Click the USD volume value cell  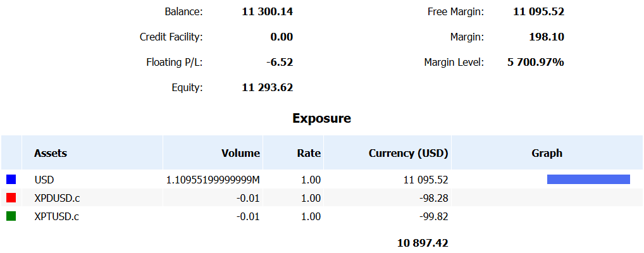point(213,180)
